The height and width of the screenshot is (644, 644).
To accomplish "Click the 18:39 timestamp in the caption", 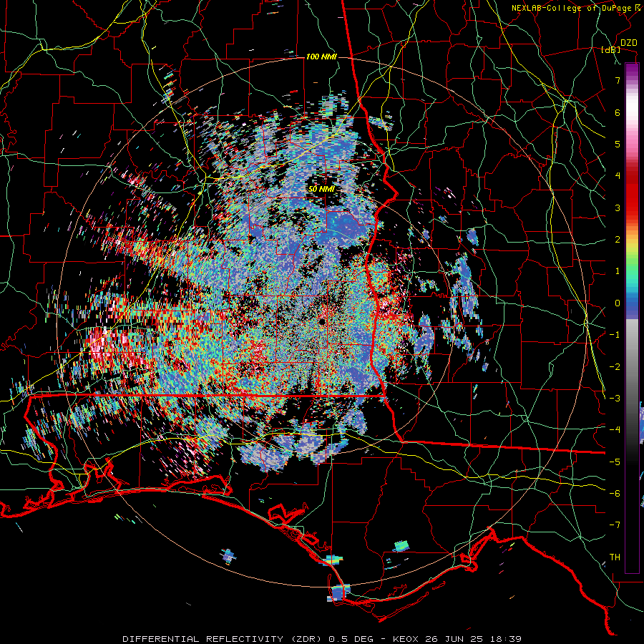I will pos(504,639).
